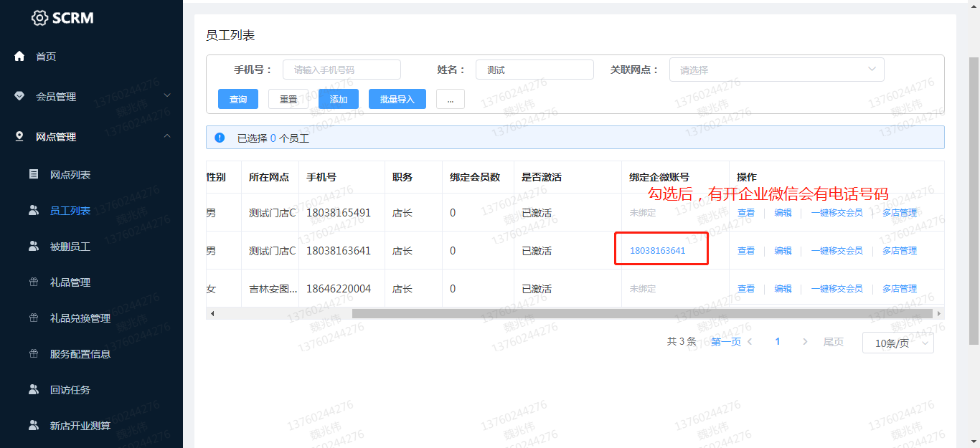Click the gift icon beside 服务配置信息
980x448 pixels.
[x=34, y=353]
